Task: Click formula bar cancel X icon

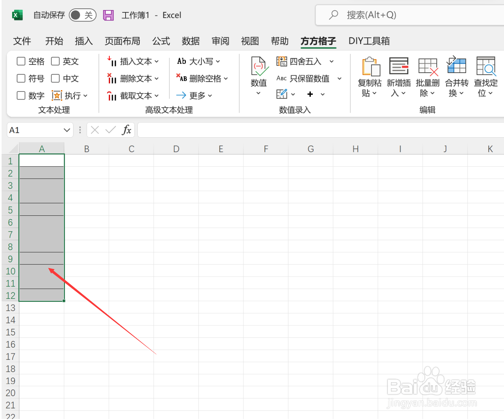Action: click(95, 130)
